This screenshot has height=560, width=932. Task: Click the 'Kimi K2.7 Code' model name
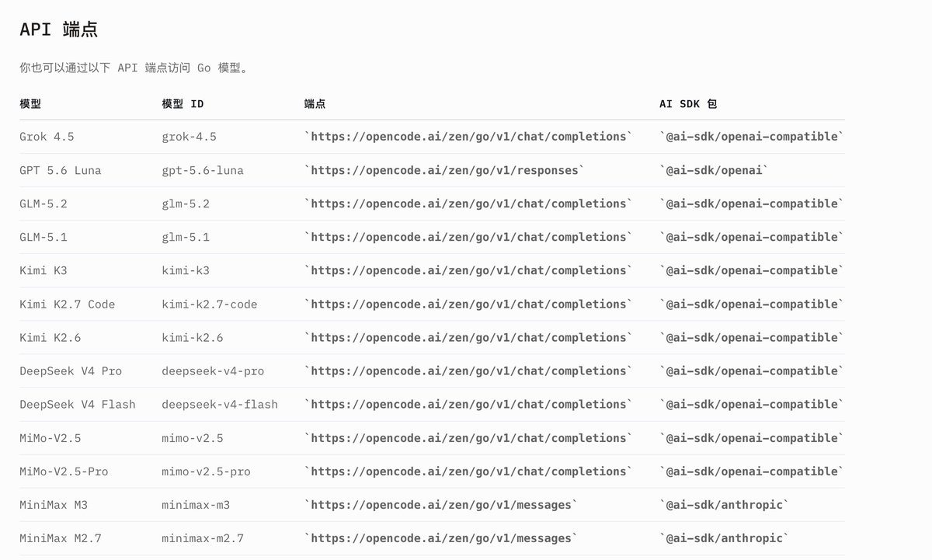pyautogui.click(x=68, y=304)
